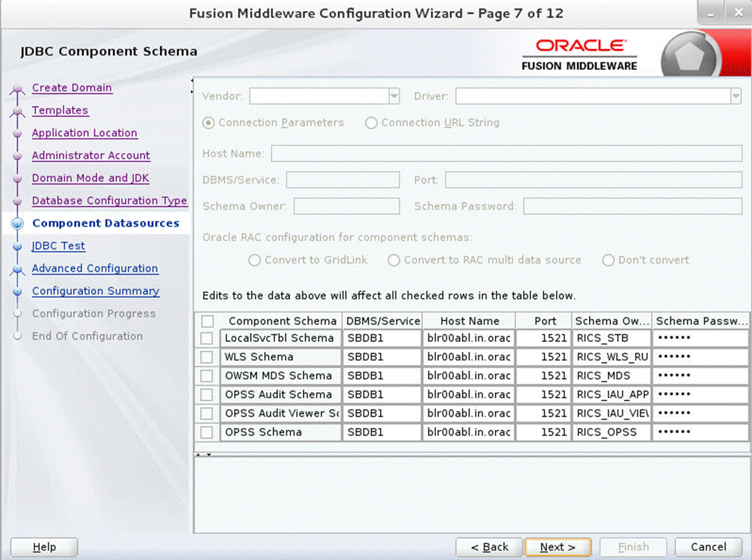Click the Templates step marker
The image size is (752, 560).
tap(19, 110)
